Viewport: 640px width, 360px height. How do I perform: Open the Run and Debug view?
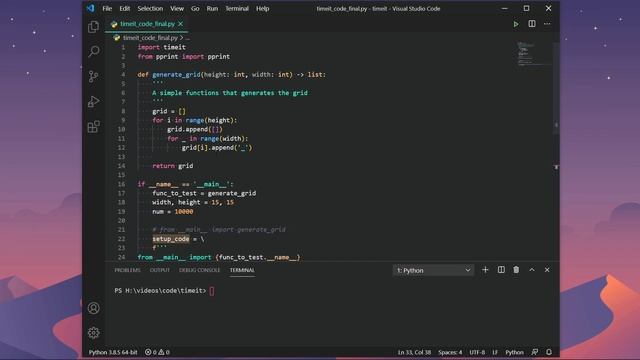coord(93,101)
